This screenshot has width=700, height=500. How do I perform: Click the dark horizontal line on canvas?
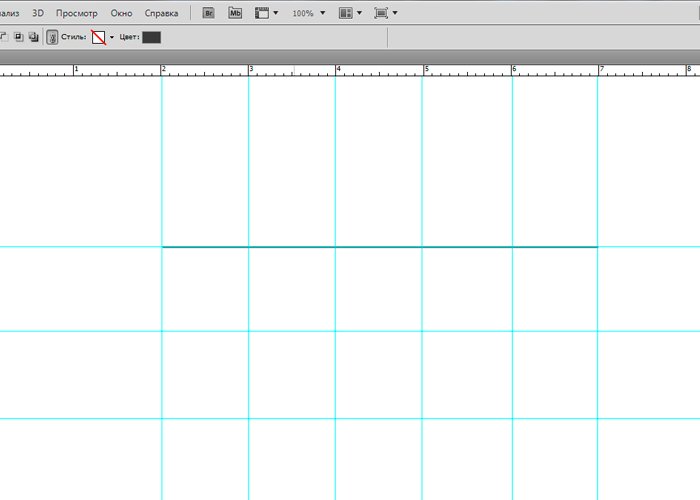(x=380, y=247)
